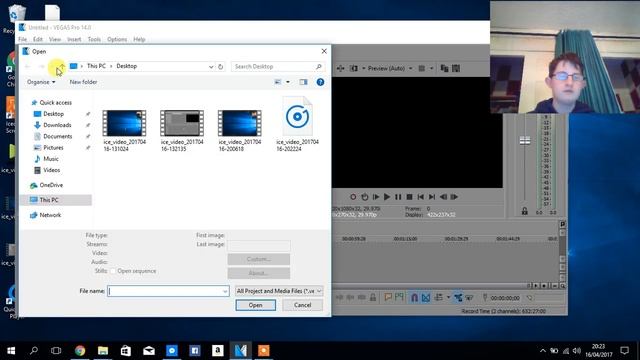
Task: Open the dialog Help question mark icon
Action: tap(320, 82)
